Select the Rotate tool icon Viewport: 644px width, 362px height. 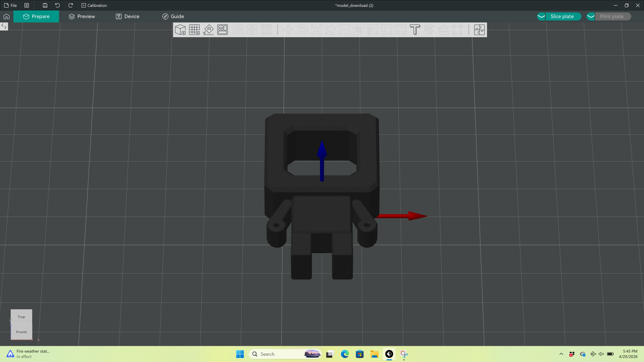302,30
